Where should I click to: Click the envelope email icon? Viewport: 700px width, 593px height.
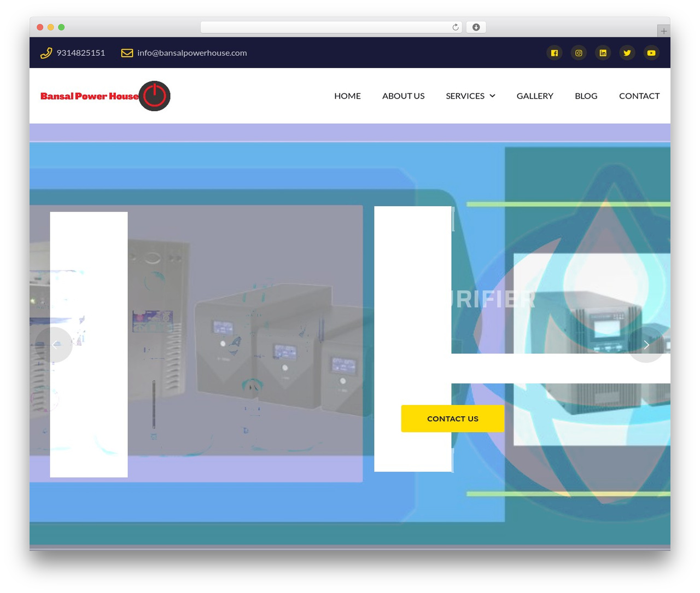(x=127, y=53)
